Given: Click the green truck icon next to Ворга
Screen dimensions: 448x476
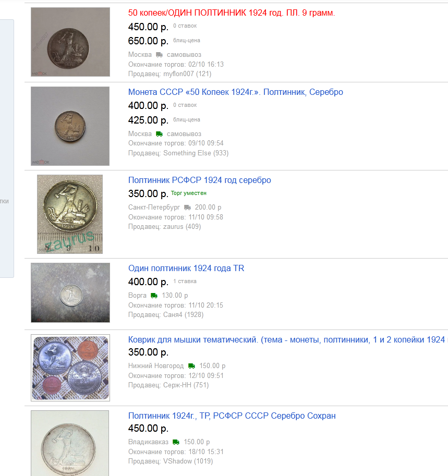Looking at the screenshot, I should [x=154, y=296].
